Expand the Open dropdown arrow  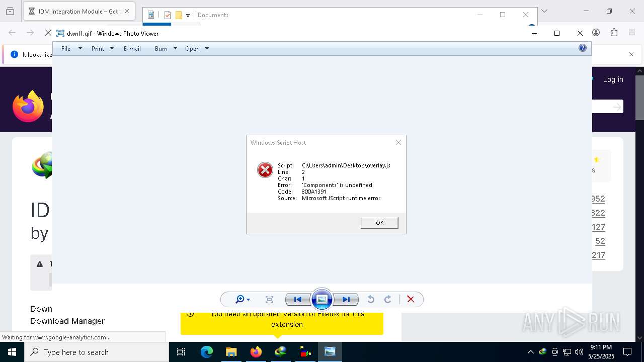(207, 49)
